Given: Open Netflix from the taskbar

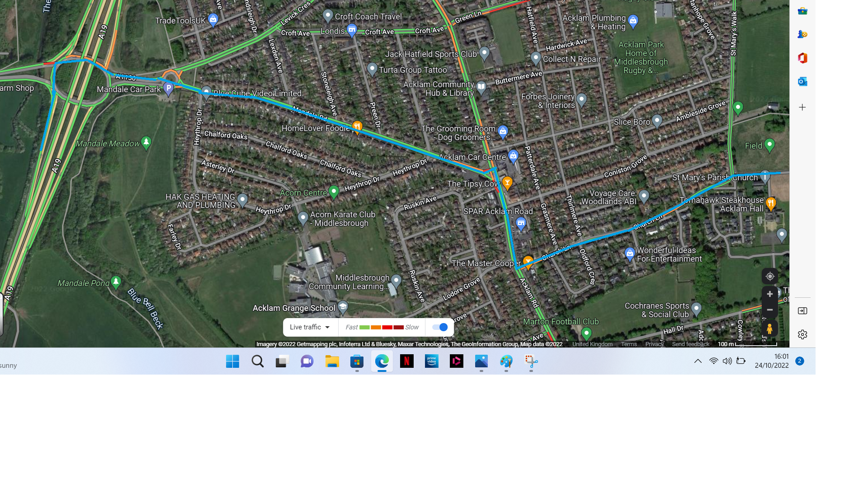Looking at the screenshot, I should coord(407,361).
